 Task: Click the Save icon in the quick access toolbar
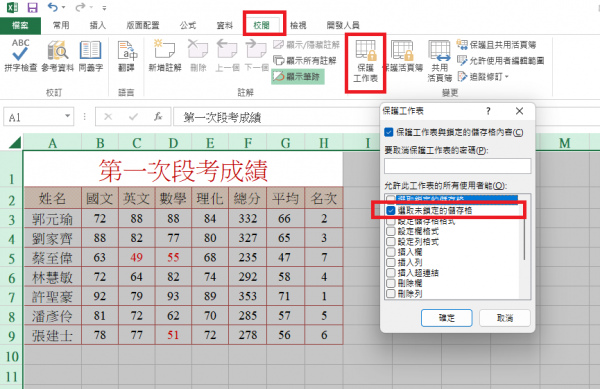[x=33, y=7]
